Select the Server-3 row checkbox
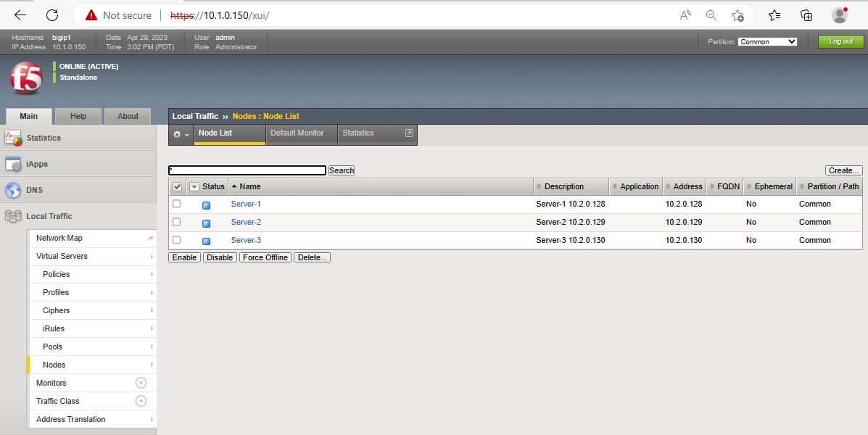 coord(176,240)
